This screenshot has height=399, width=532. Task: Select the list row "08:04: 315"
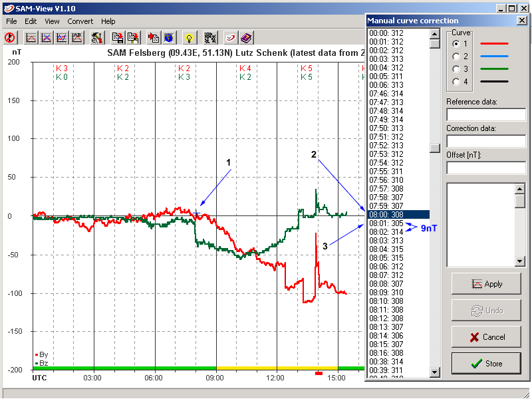click(x=398, y=249)
